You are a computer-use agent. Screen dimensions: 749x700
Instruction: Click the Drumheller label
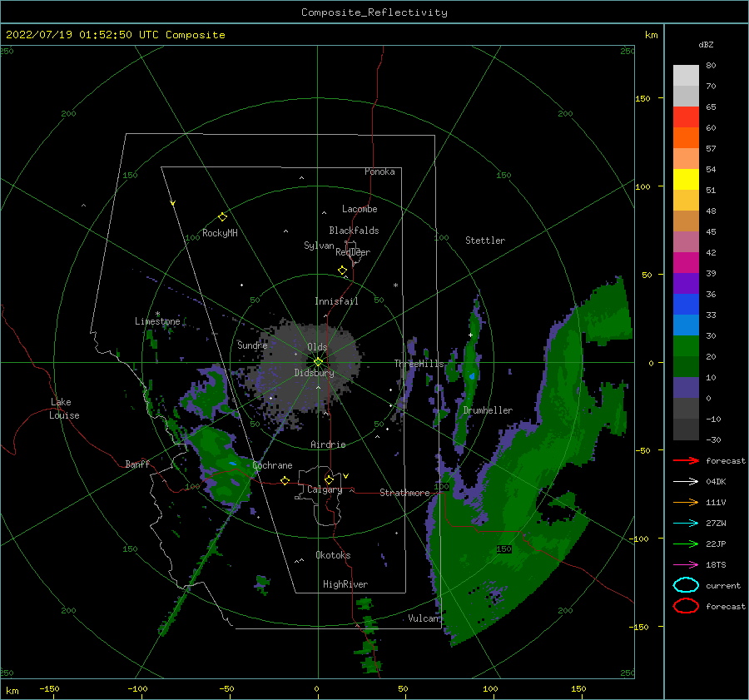coord(488,410)
